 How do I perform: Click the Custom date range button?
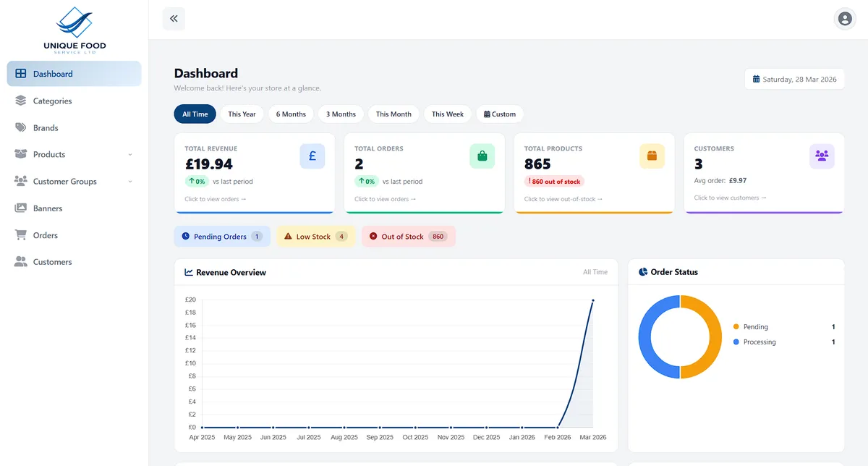click(x=499, y=114)
